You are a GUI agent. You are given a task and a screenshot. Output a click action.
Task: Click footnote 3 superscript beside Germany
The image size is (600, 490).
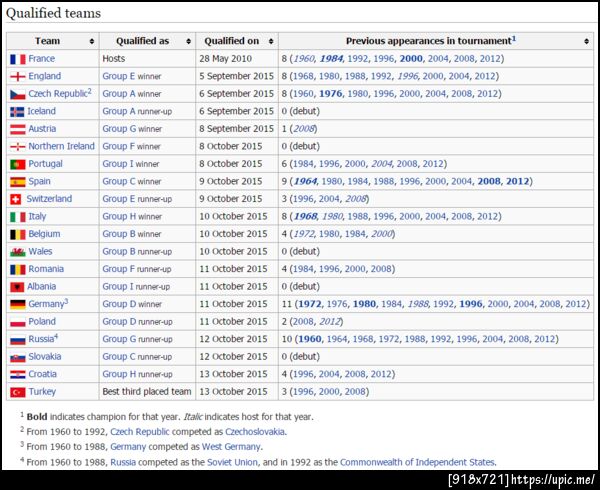click(66, 302)
